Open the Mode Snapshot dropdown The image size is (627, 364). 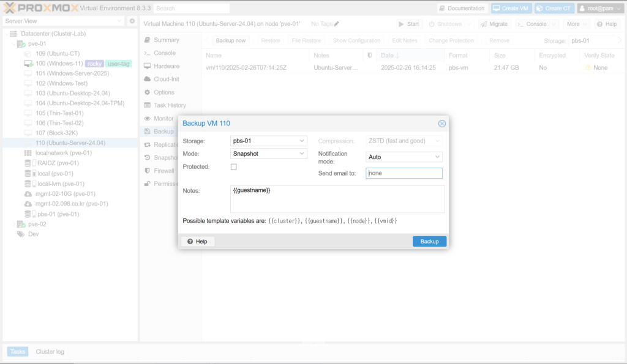click(x=302, y=154)
